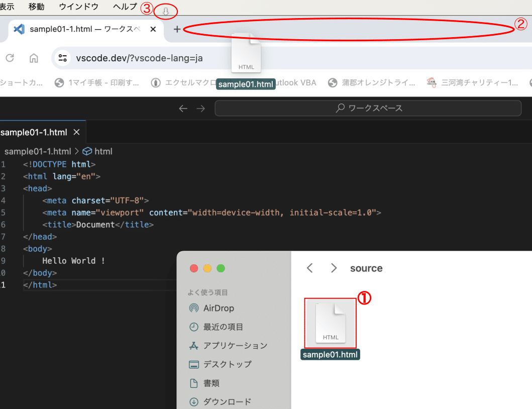Open the 蒲郡オレンジトライ bookmark
Image resolution: width=532 pixels, height=409 pixels.
point(372,83)
